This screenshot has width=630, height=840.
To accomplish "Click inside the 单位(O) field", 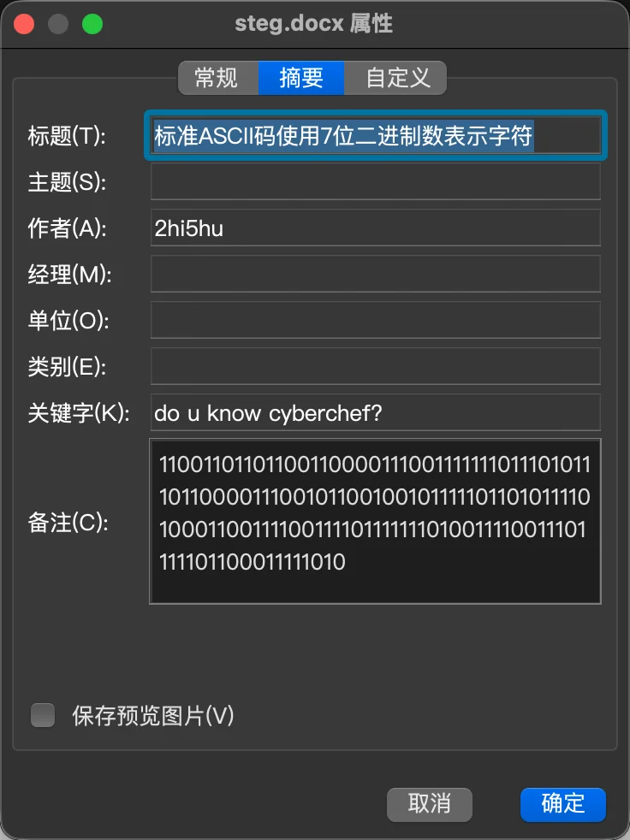I will click(375, 321).
